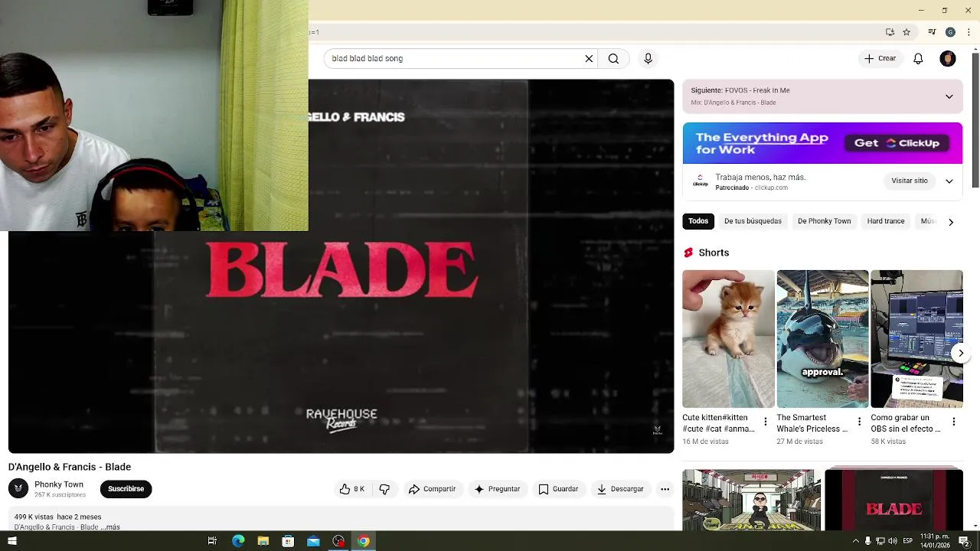The width and height of the screenshot is (980, 551).
Task: Click the magnifying glass search button
Action: [613, 58]
